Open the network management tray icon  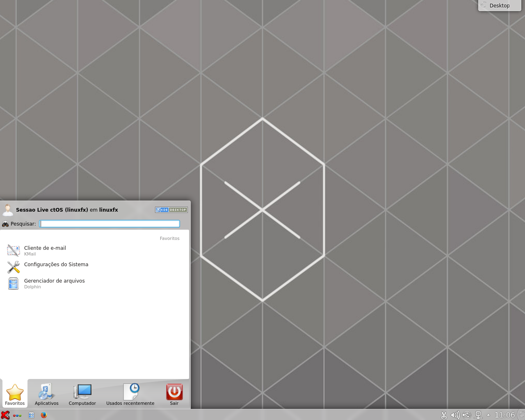(478, 415)
